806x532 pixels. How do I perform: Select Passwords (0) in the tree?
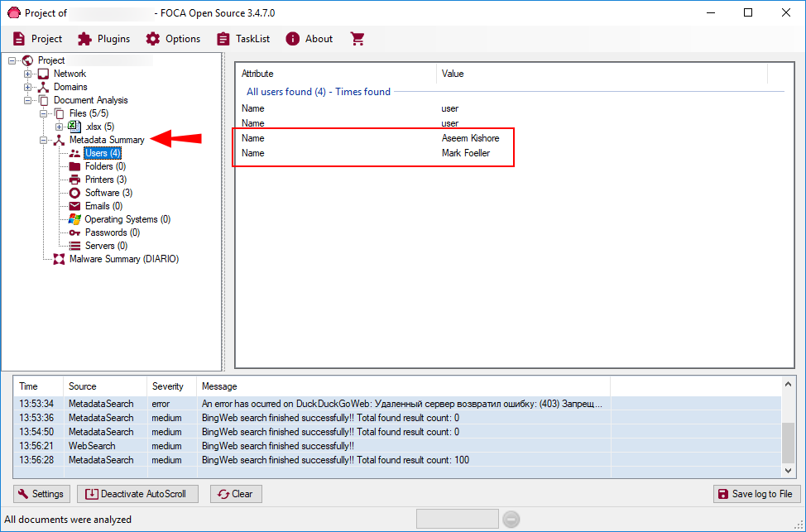(113, 232)
